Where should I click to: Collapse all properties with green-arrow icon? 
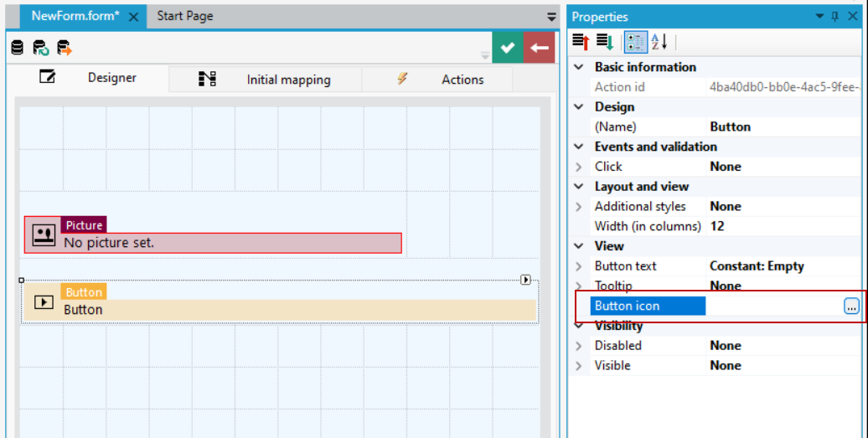point(605,42)
